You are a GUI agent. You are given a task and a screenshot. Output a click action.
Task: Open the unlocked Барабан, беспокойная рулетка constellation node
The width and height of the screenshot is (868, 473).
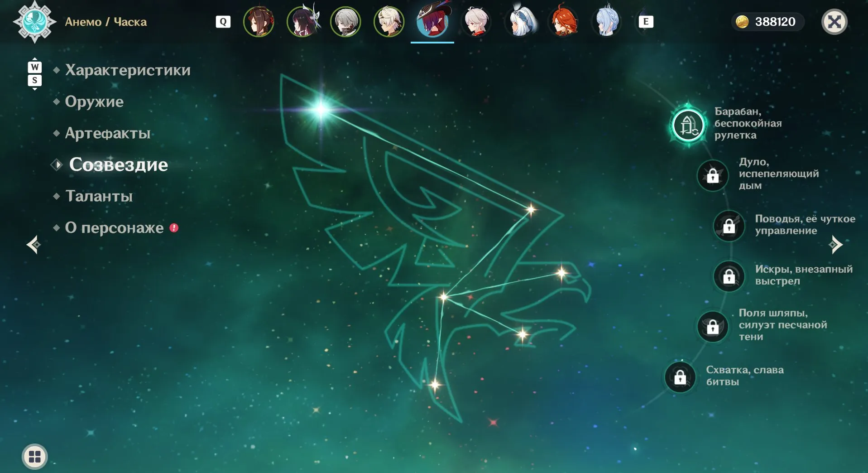(x=688, y=125)
